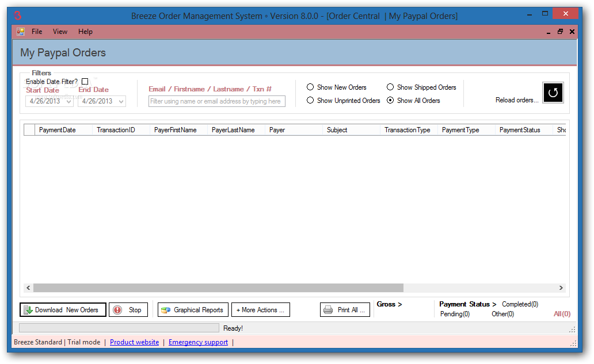Click the TransactionType column header

(409, 130)
